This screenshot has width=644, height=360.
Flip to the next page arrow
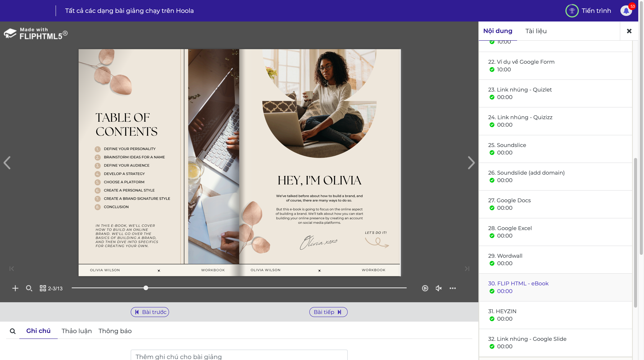click(471, 163)
